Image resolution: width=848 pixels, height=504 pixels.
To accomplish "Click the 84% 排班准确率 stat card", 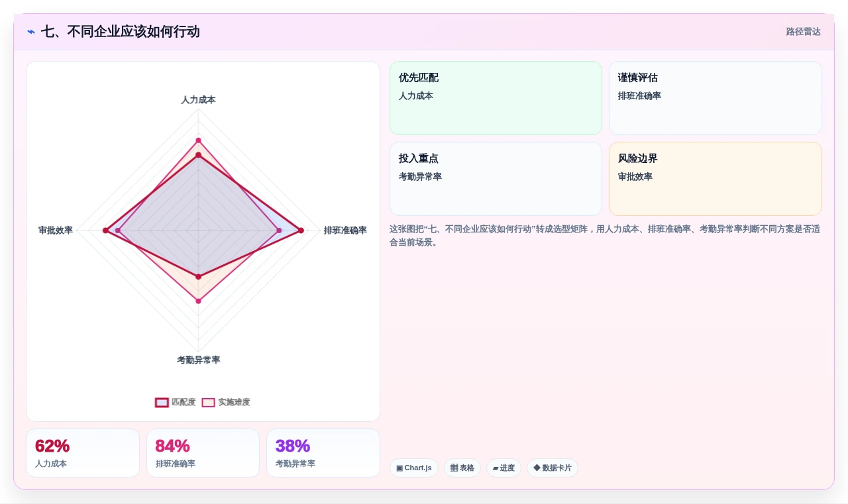I will tap(203, 453).
